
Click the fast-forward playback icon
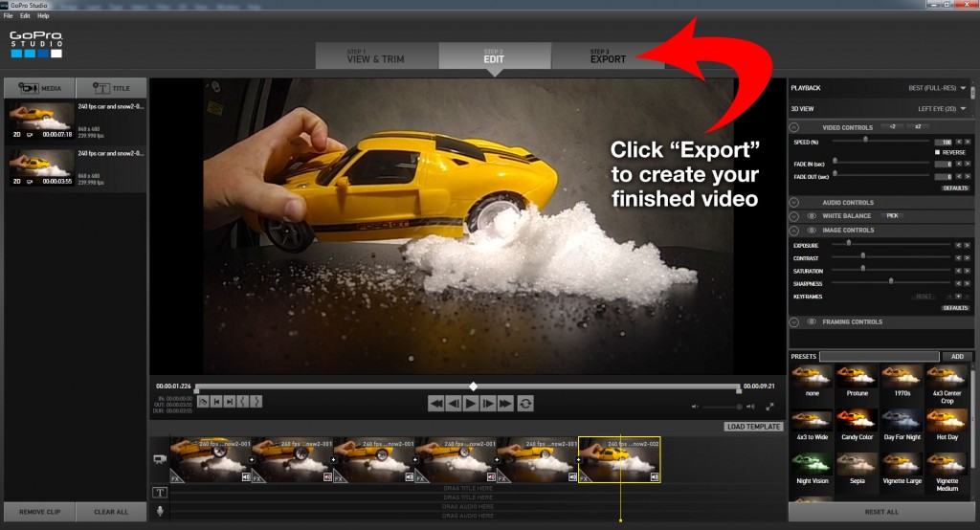505,404
